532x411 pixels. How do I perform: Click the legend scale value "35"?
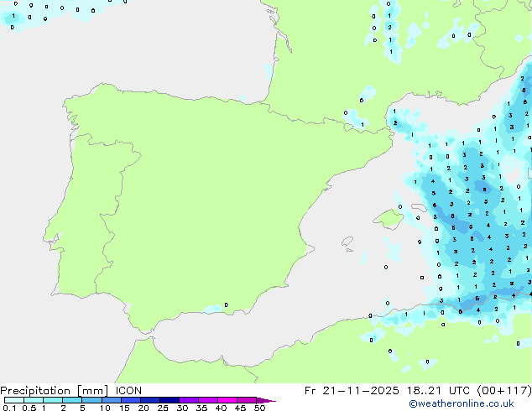[x=201, y=408]
